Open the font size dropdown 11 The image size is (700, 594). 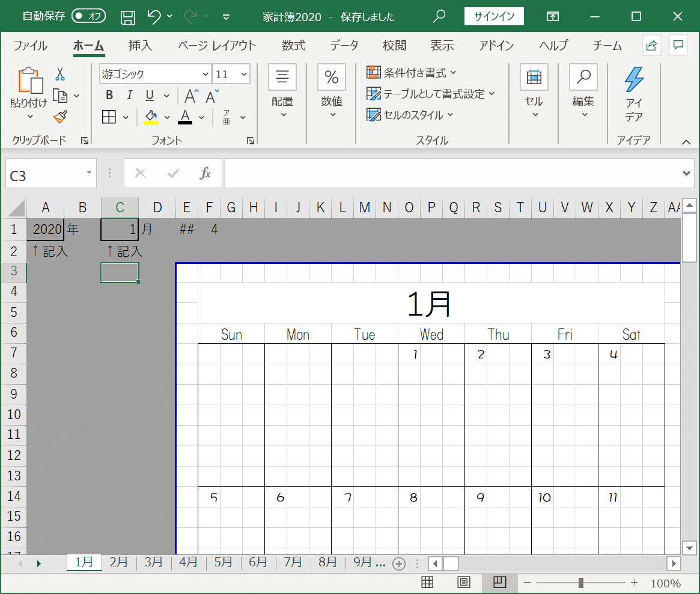244,74
